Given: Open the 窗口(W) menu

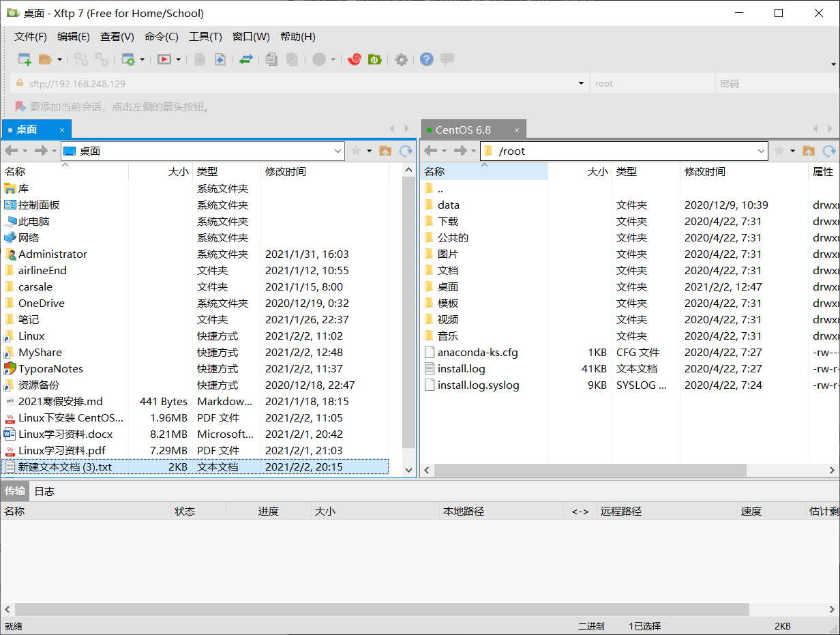Looking at the screenshot, I should pyautogui.click(x=251, y=37).
